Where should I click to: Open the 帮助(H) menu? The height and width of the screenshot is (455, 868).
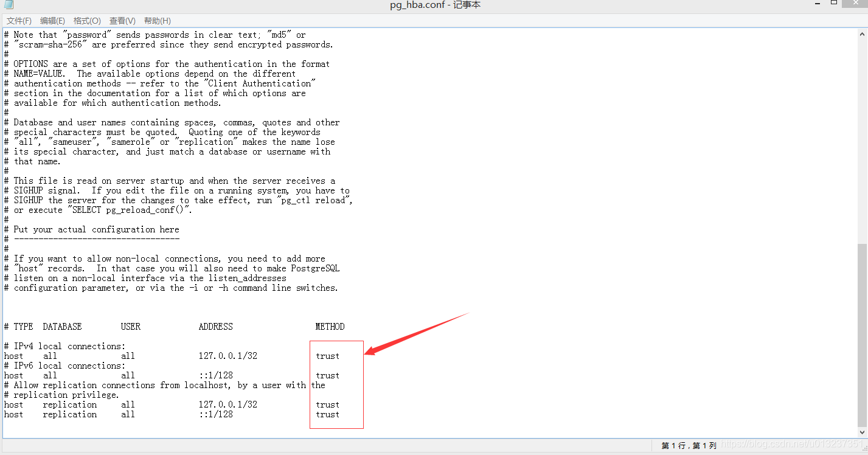157,21
